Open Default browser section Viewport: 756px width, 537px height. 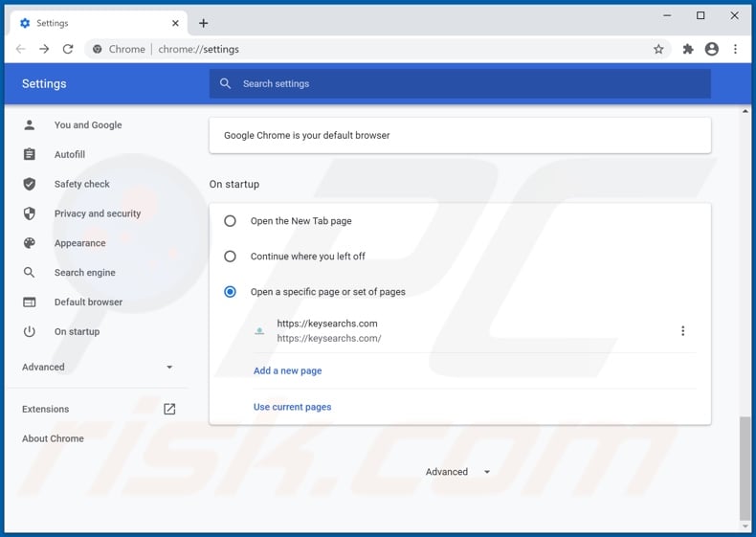click(x=88, y=302)
